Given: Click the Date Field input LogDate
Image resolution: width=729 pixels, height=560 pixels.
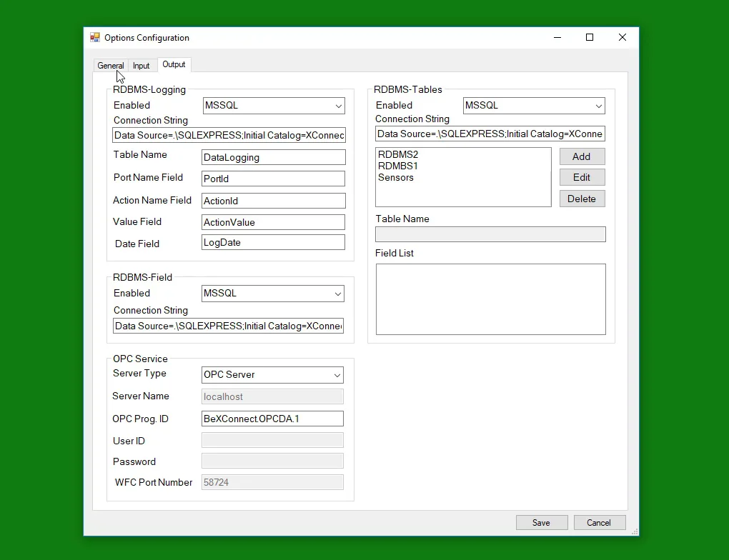Looking at the screenshot, I should tap(273, 242).
